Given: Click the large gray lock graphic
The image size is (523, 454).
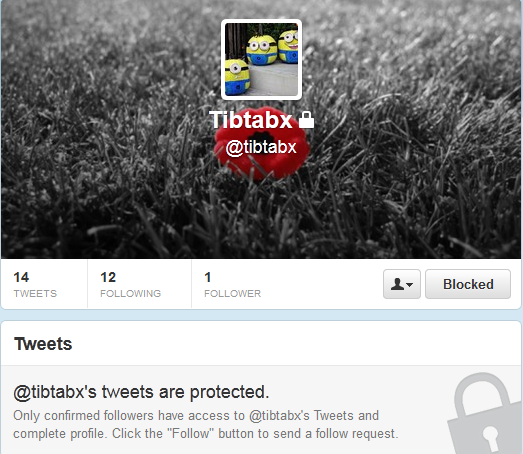Looking at the screenshot, I should tap(483, 414).
